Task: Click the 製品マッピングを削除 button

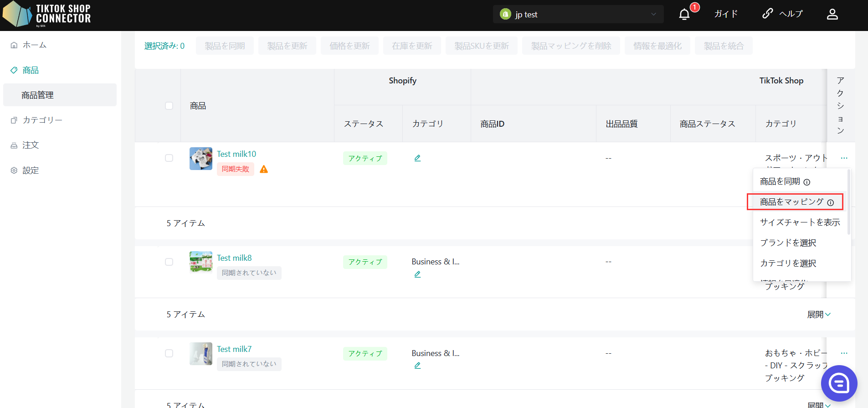Action: tap(571, 46)
